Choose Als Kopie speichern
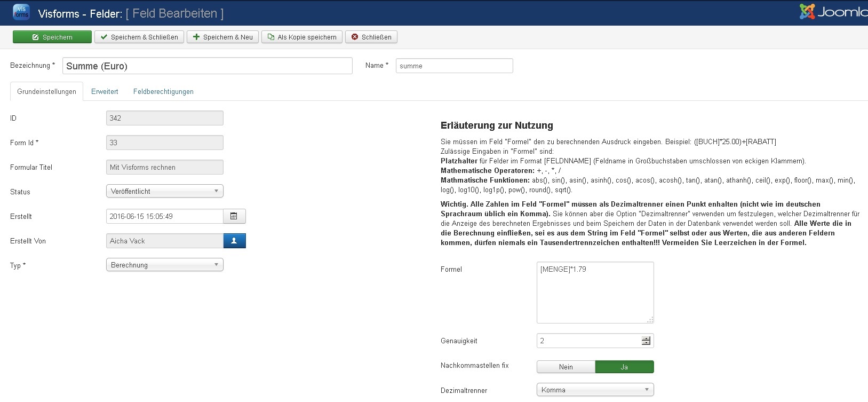This screenshot has height=402, width=868. pos(302,37)
